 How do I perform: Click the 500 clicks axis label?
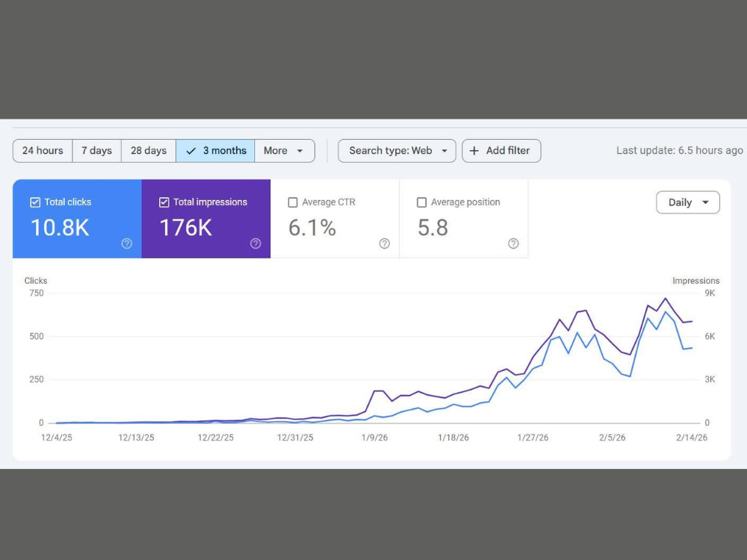(x=37, y=337)
